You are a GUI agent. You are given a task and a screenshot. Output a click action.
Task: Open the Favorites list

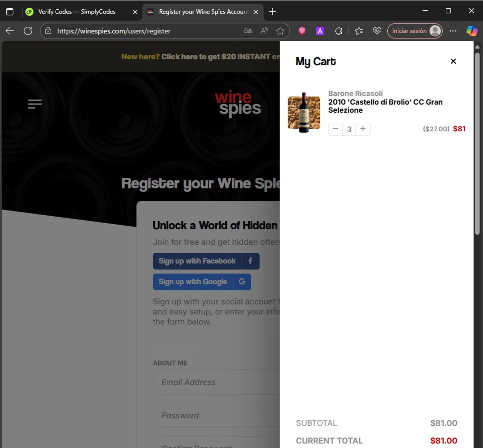(x=359, y=31)
